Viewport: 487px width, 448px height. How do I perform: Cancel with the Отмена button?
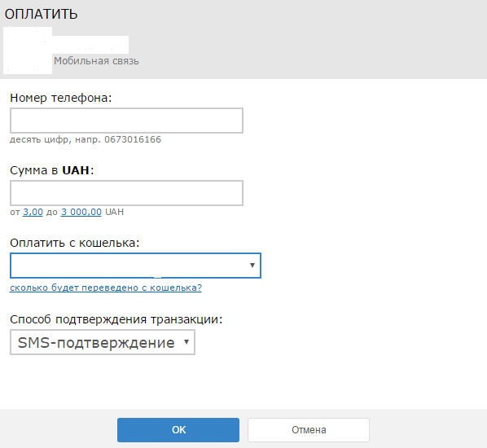(x=309, y=430)
